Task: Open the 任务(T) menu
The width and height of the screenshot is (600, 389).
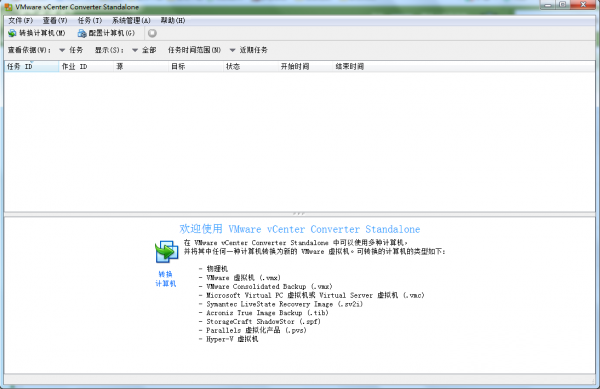Action: click(90, 20)
